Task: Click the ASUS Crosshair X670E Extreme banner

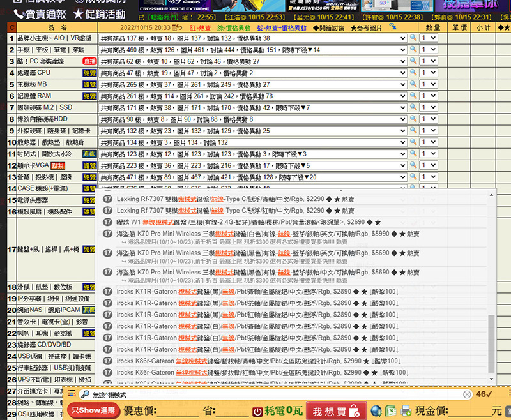Action: coord(174,6)
